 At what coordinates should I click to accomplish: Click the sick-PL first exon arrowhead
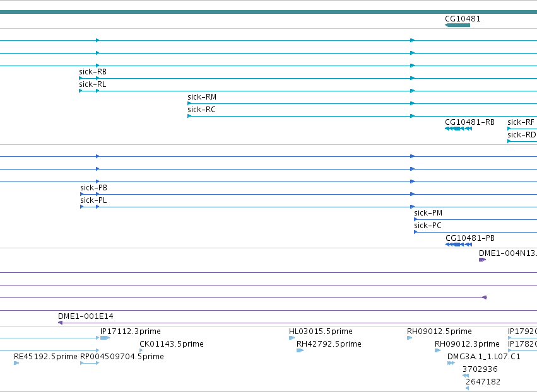pyautogui.click(x=82, y=207)
